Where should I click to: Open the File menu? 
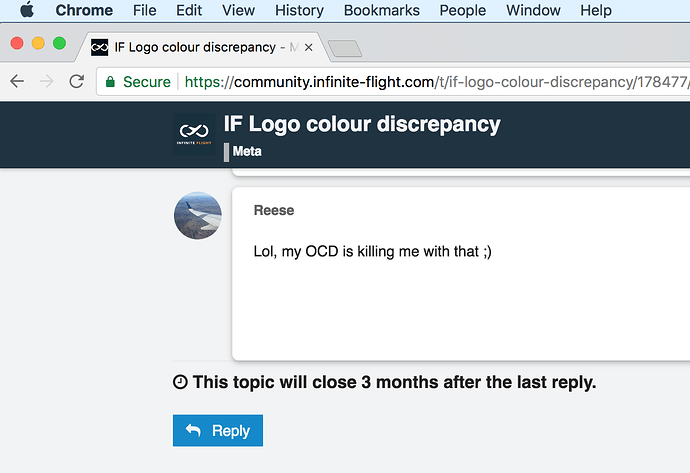144,11
